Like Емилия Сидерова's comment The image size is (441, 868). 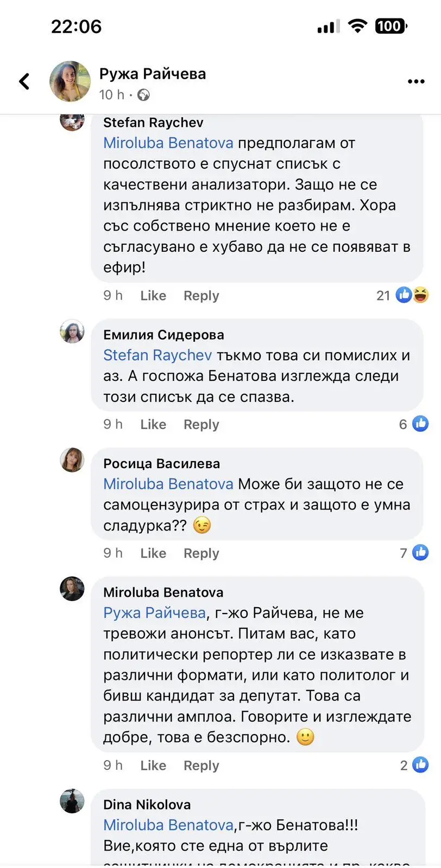pyautogui.click(x=153, y=424)
